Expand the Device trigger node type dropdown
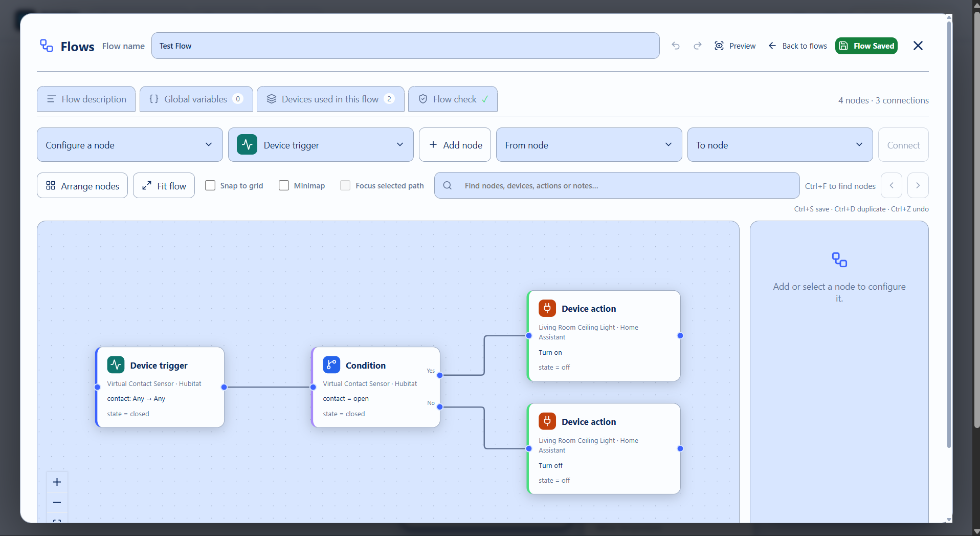The height and width of the screenshot is (536, 980). pos(321,145)
